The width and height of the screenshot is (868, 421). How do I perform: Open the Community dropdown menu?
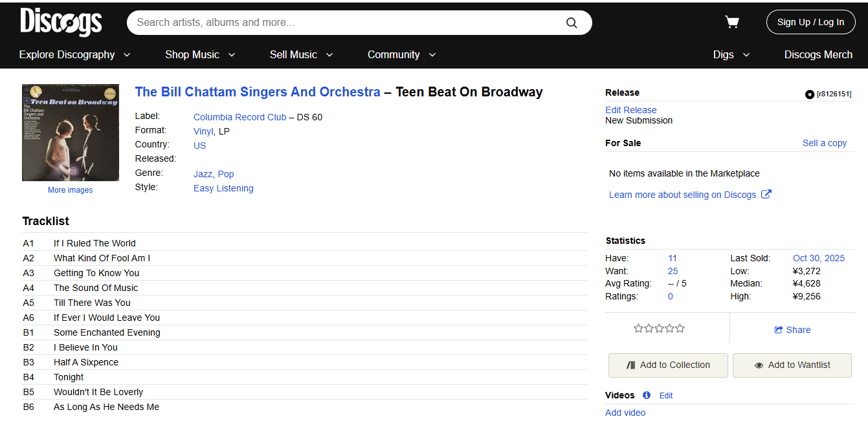401,55
